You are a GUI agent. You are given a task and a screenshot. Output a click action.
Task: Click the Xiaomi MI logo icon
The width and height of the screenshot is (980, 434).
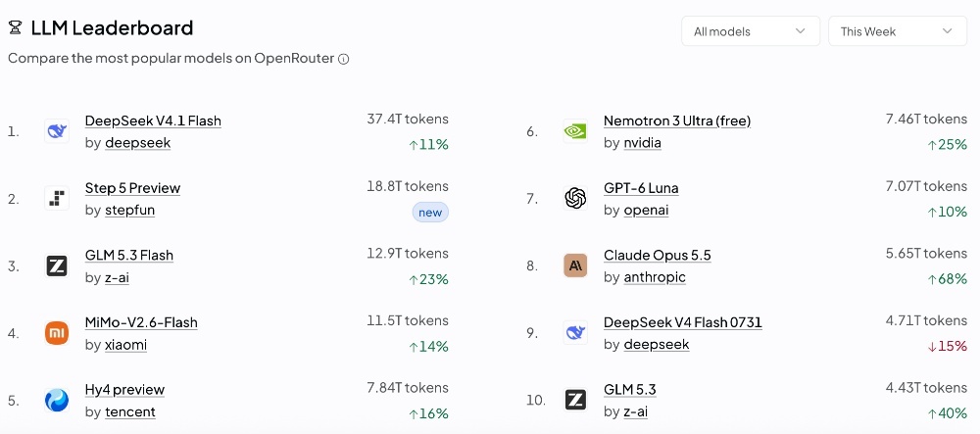tap(57, 333)
